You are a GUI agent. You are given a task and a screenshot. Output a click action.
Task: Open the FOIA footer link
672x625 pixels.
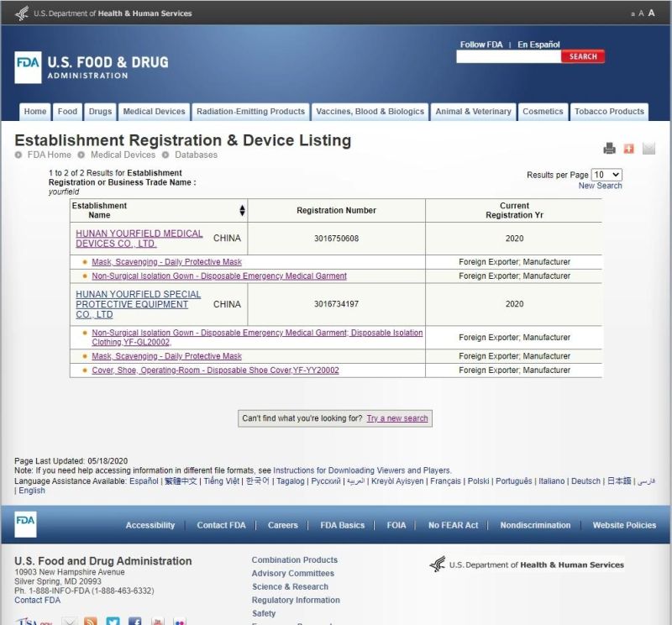click(x=396, y=525)
